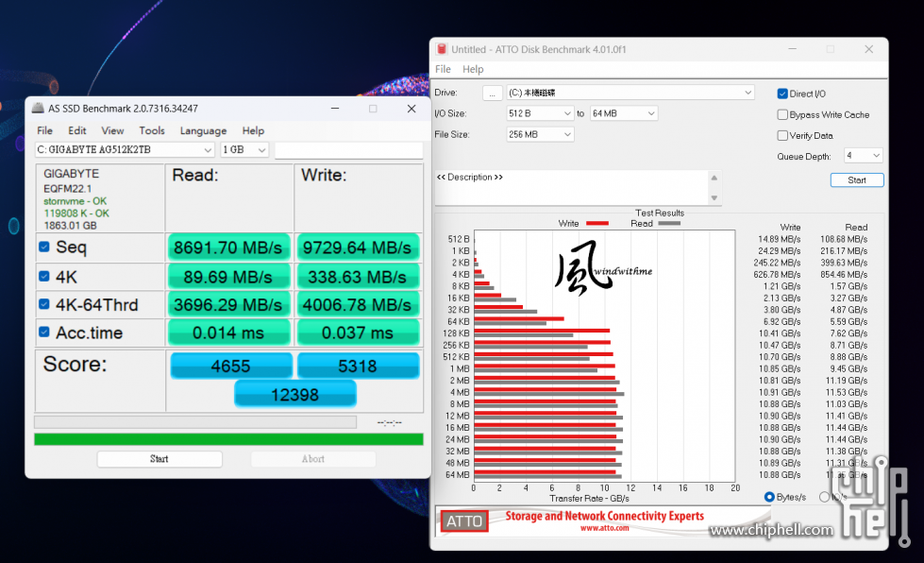Minimize the AS SSD Benchmark window
This screenshot has height=563, width=924.
[x=335, y=109]
